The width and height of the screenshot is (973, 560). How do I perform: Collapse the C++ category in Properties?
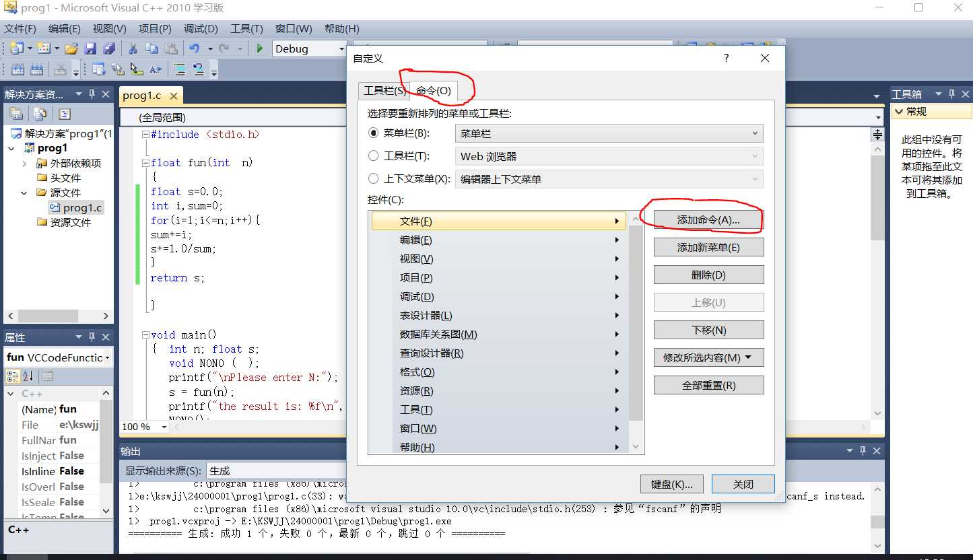(11, 394)
